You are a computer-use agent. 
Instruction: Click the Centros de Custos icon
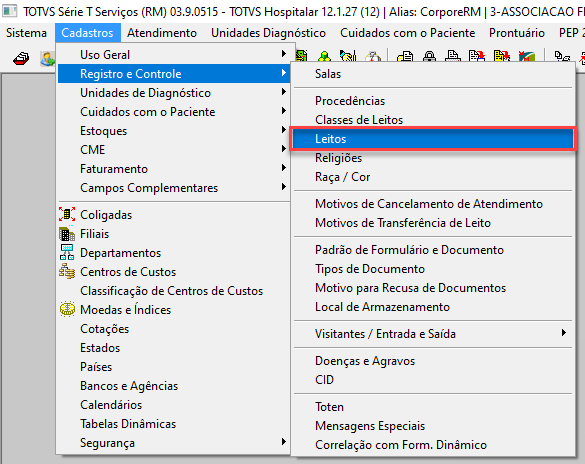(x=67, y=272)
